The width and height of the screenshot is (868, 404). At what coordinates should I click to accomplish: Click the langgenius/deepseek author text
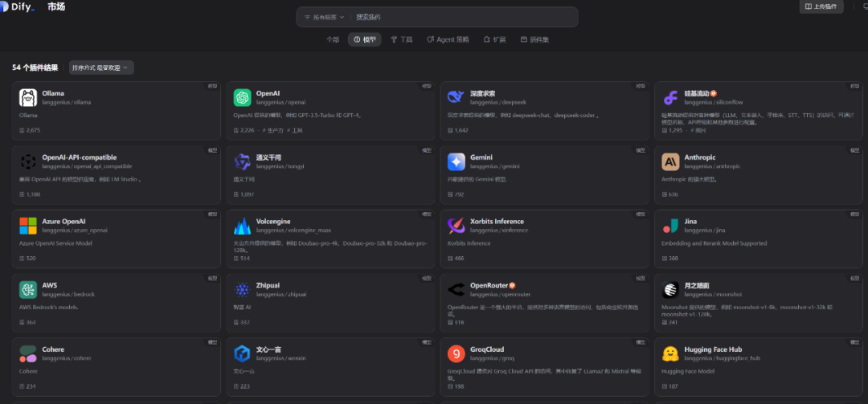(498, 102)
